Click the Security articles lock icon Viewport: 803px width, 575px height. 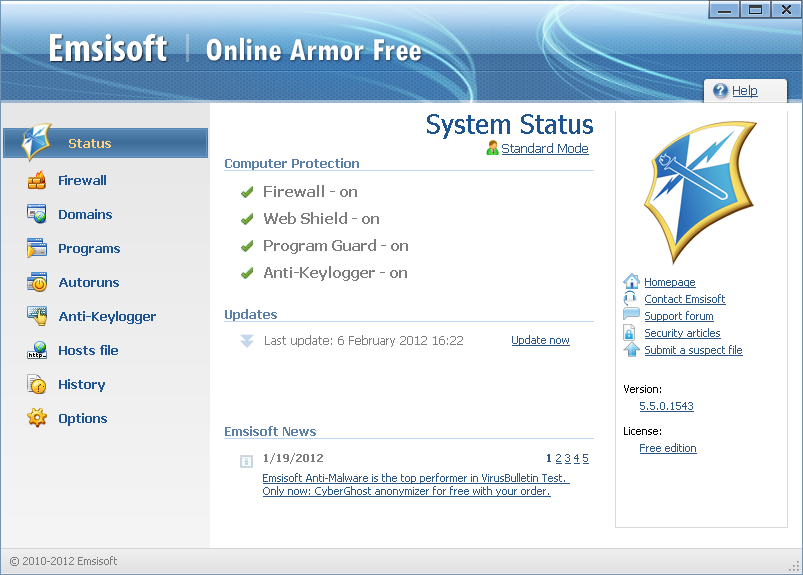tap(629, 333)
